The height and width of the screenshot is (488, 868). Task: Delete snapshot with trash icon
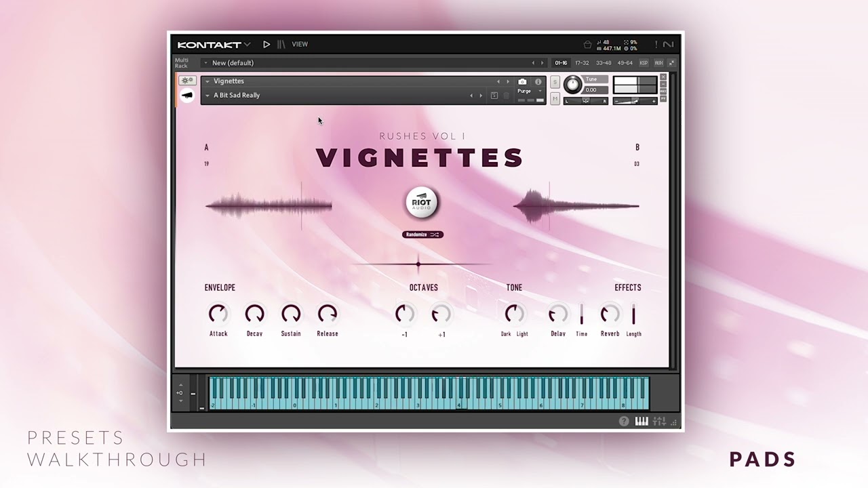pyautogui.click(x=506, y=96)
